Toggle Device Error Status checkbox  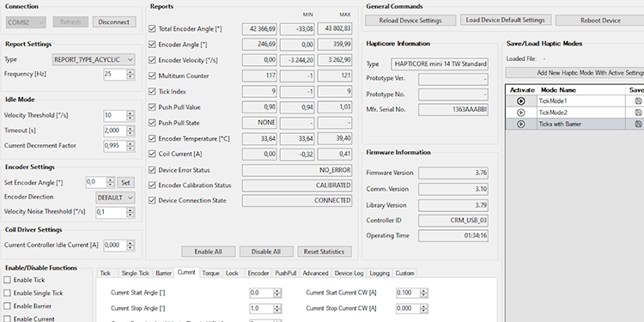(152, 170)
